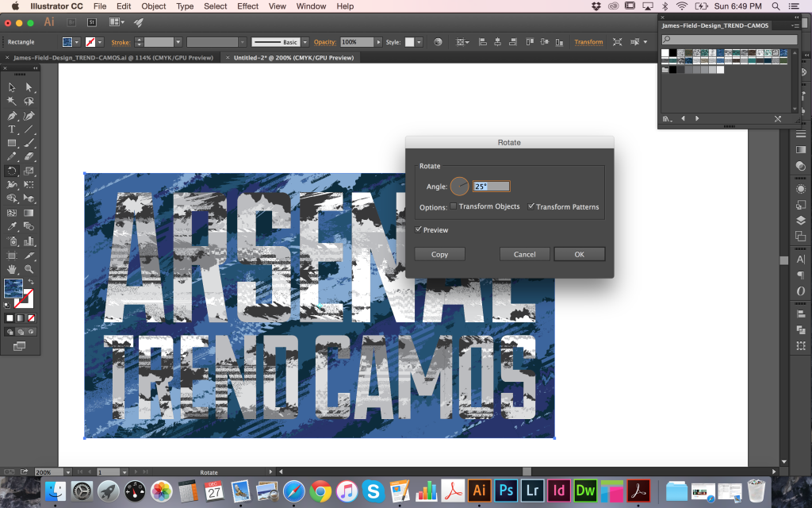Select the Pencil tool
The image size is (812, 508).
(x=12, y=156)
